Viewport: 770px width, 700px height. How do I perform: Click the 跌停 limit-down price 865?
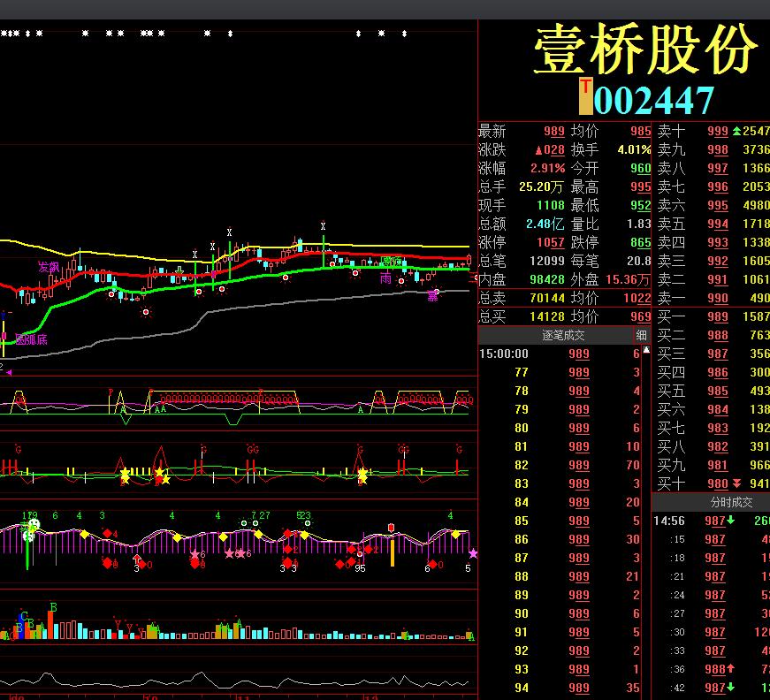640,242
